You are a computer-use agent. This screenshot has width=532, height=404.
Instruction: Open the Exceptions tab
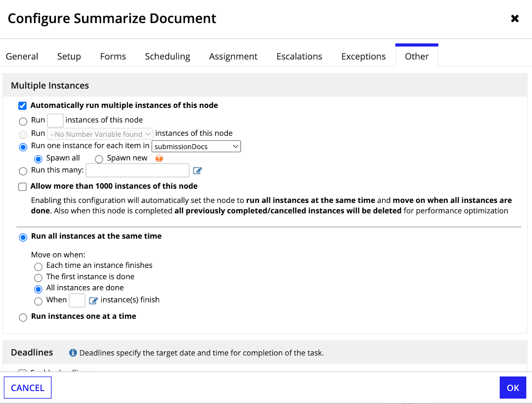[x=363, y=56]
